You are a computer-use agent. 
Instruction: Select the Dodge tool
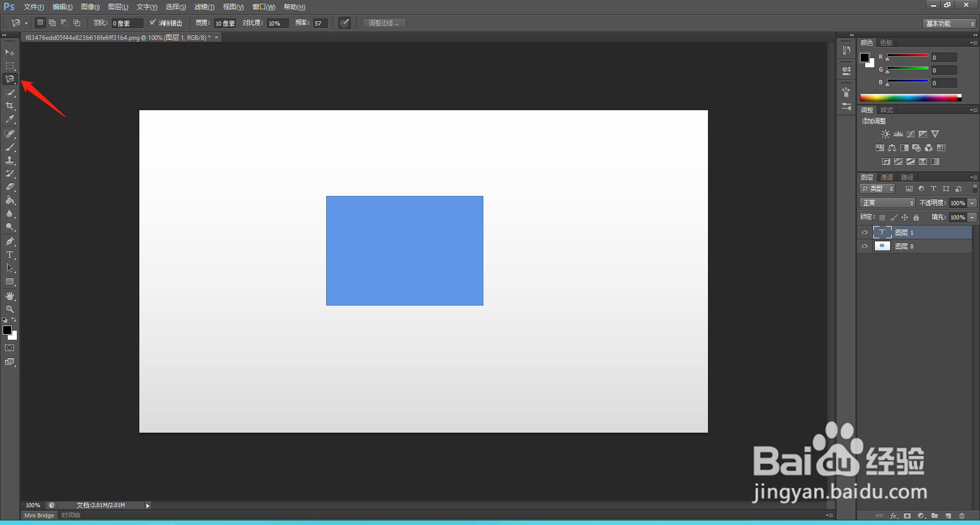click(x=10, y=227)
